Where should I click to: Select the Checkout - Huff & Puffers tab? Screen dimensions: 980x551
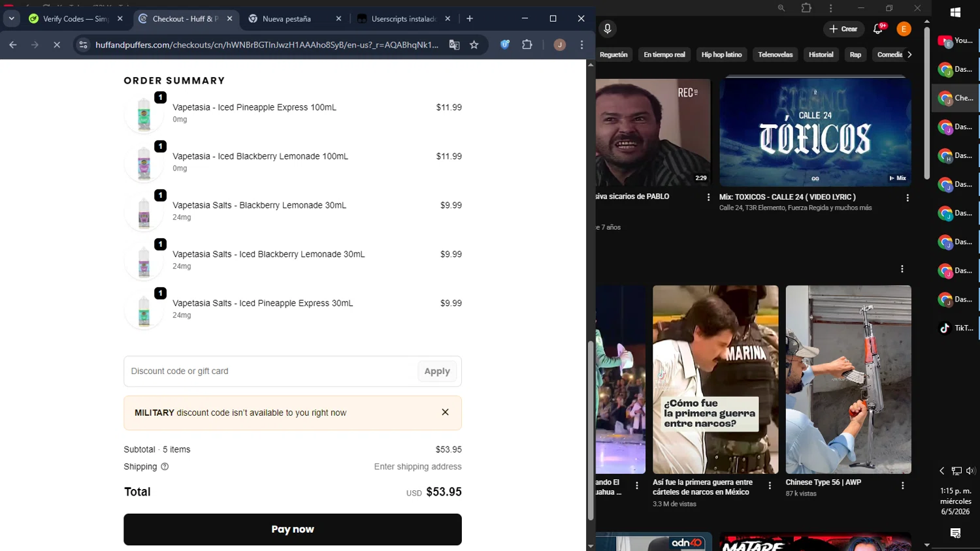point(186,19)
